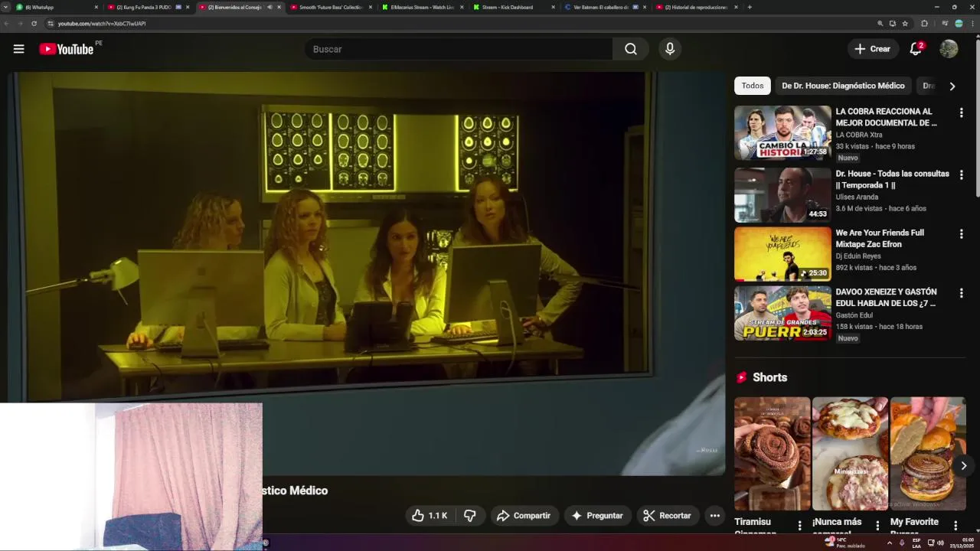The height and width of the screenshot is (551, 980).
Task: Reload the page with the refresh icon
Action: pos(34,24)
